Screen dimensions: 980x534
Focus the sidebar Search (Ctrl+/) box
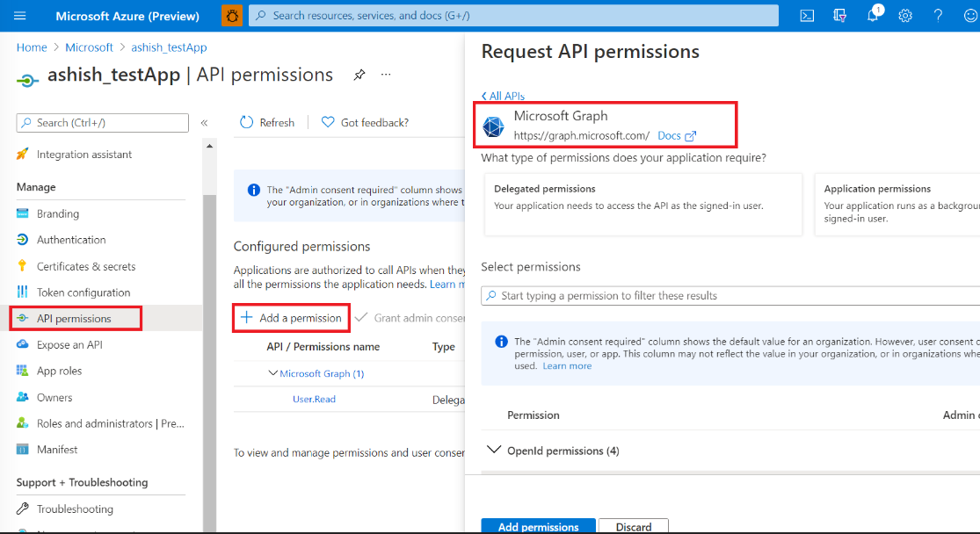click(103, 123)
